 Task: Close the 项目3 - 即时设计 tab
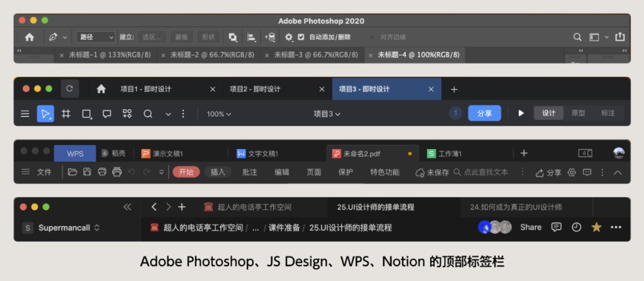click(x=431, y=89)
